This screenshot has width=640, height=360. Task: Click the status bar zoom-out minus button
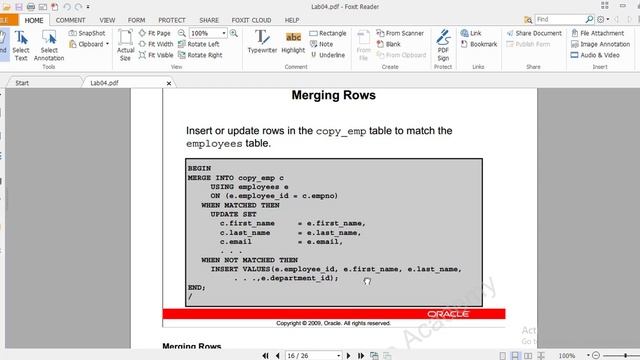click(596, 356)
